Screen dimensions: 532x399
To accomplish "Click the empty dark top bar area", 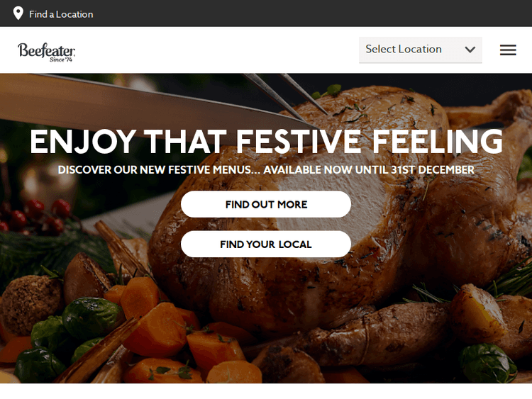I will 305,13.
